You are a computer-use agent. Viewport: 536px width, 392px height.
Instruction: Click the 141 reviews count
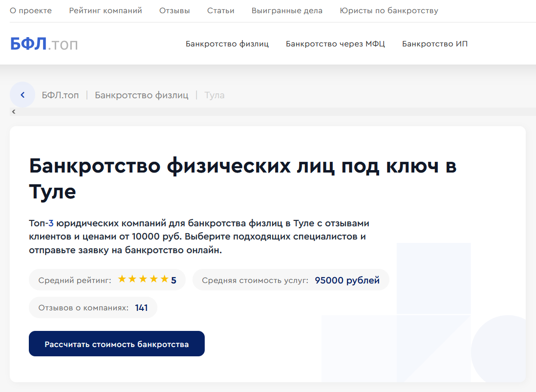(141, 307)
